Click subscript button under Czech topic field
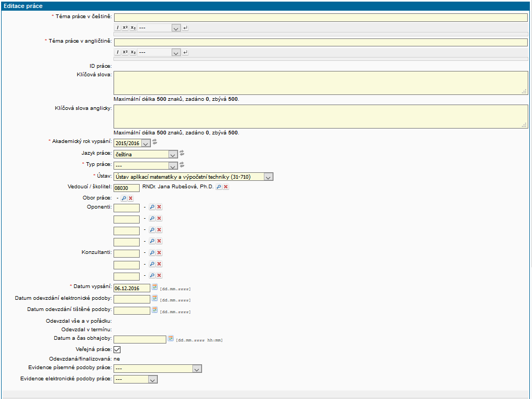 click(133, 28)
